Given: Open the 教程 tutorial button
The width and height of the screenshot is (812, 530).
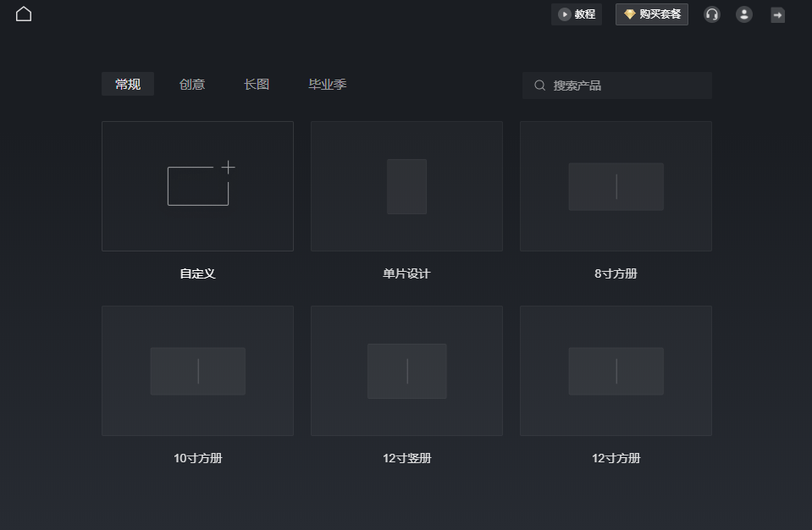Looking at the screenshot, I should click(x=577, y=14).
